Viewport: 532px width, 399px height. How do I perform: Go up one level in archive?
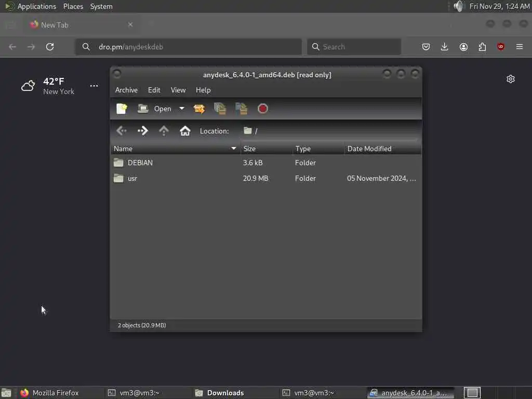(164, 130)
